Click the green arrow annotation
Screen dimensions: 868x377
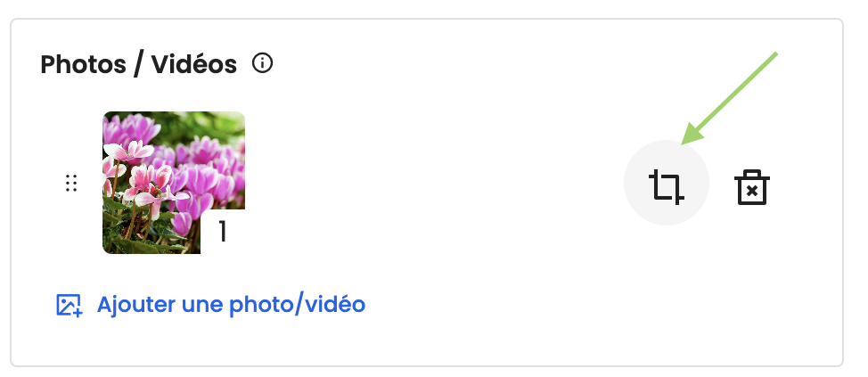click(x=733, y=95)
